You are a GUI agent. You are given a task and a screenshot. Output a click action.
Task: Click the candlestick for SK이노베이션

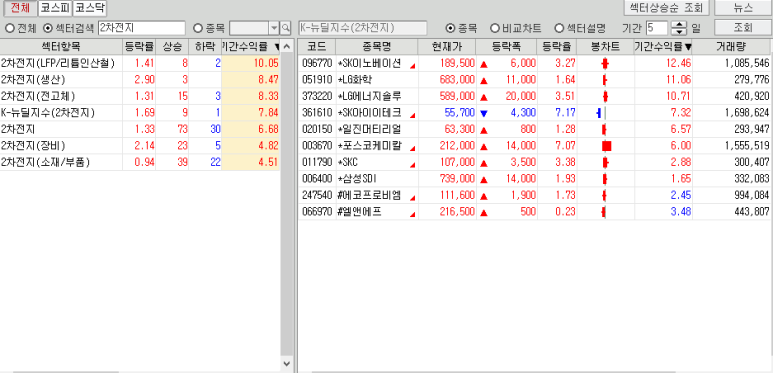pyautogui.click(x=605, y=64)
